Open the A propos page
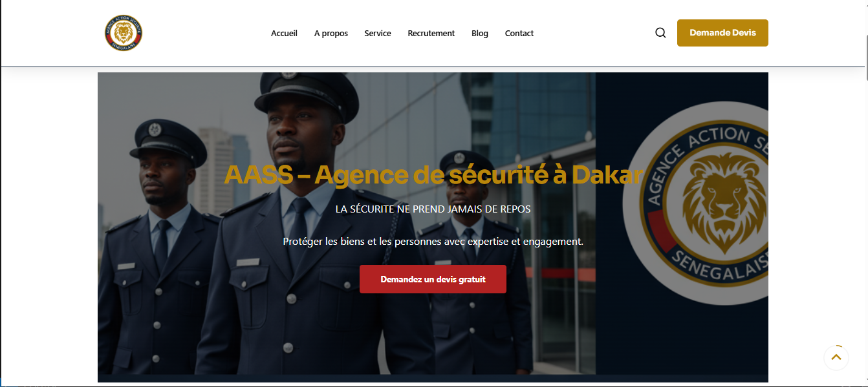868x387 pixels. (331, 33)
